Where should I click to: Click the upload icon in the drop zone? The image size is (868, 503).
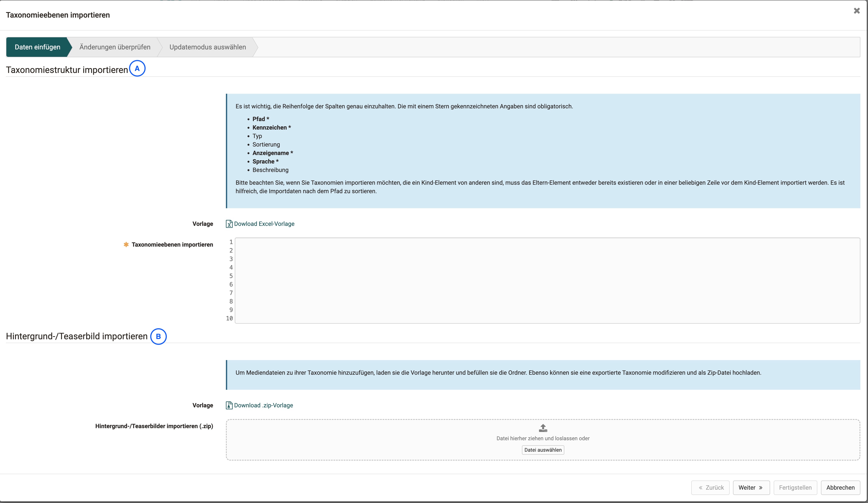click(x=543, y=428)
